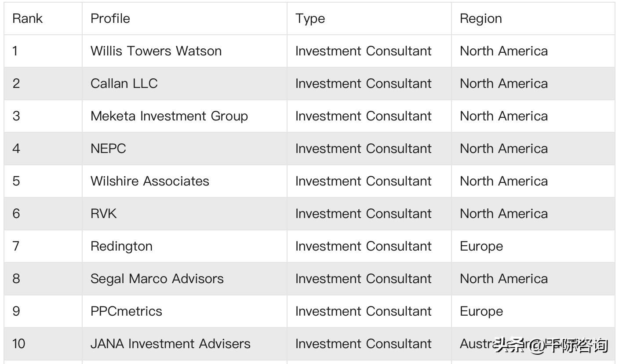Viewport: 619px width, 364px height.
Task: Select the NEPC profile cell
Action: click(x=108, y=149)
